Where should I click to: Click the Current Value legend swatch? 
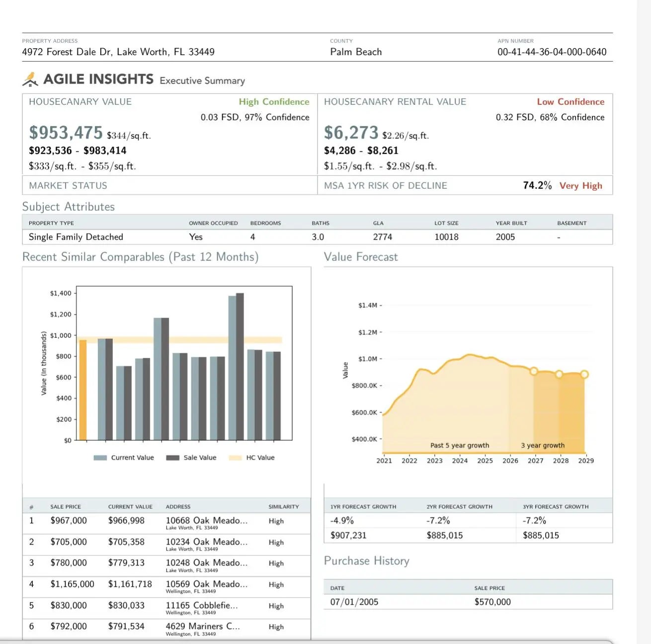(100, 458)
